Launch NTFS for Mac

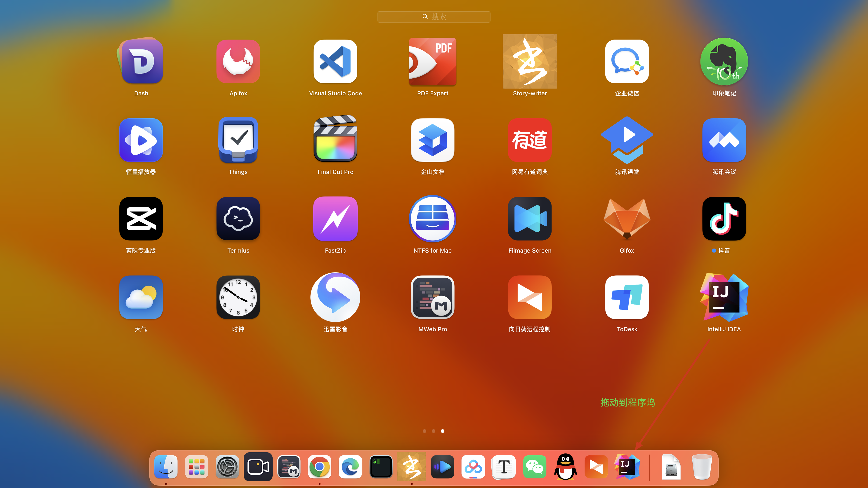[433, 218]
